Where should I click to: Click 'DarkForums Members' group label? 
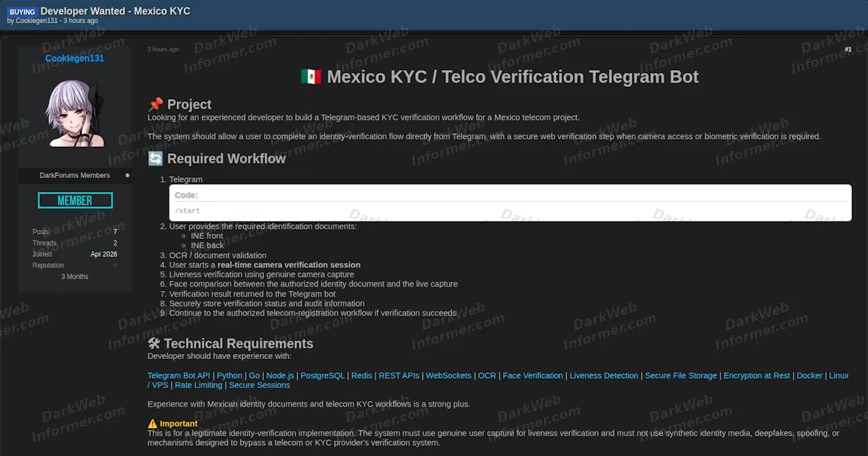click(x=75, y=175)
